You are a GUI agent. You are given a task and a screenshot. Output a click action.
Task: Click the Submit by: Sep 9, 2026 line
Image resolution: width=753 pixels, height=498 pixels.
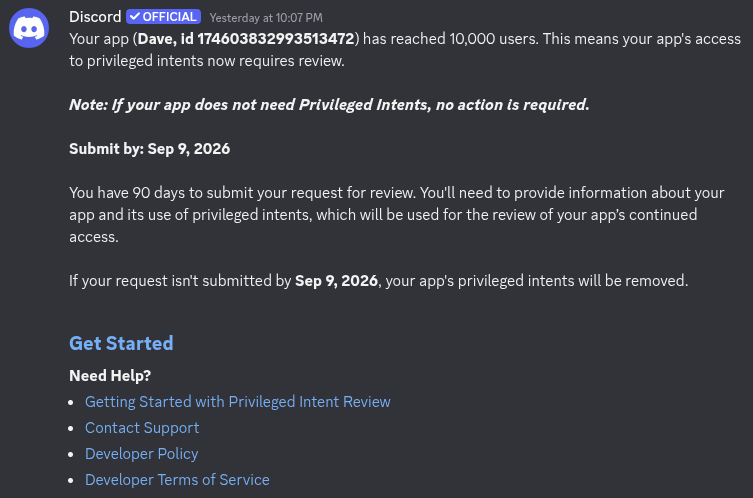[149, 149]
